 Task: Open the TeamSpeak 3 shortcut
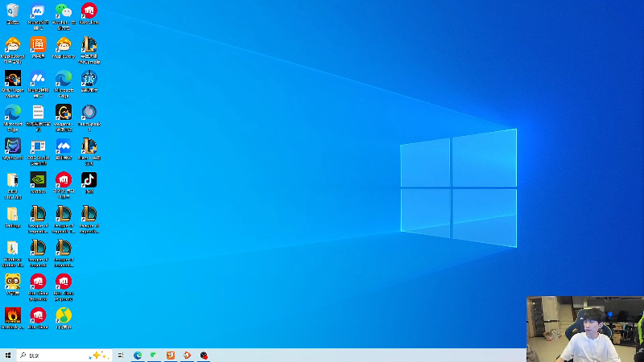point(89,112)
